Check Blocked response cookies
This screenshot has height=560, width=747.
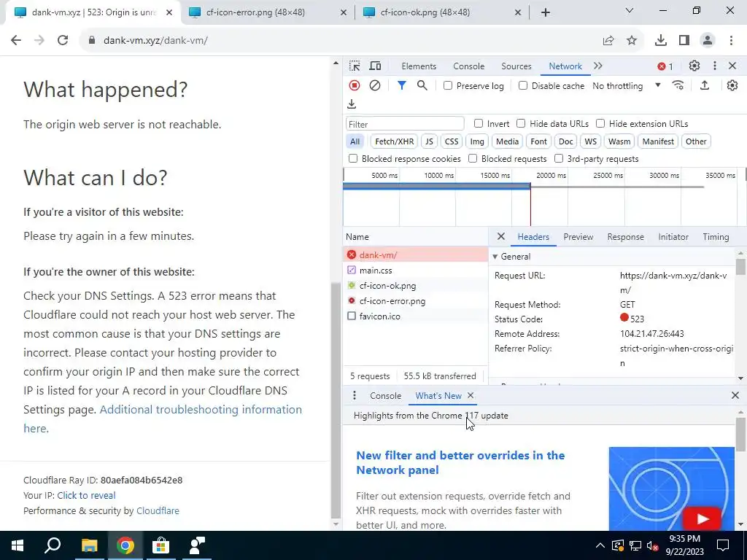point(353,158)
